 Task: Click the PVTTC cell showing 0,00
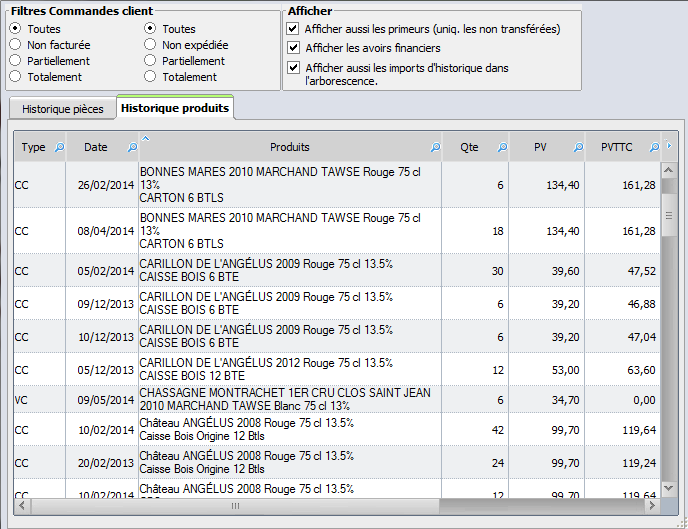pyautogui.click(x=623, y=400)
